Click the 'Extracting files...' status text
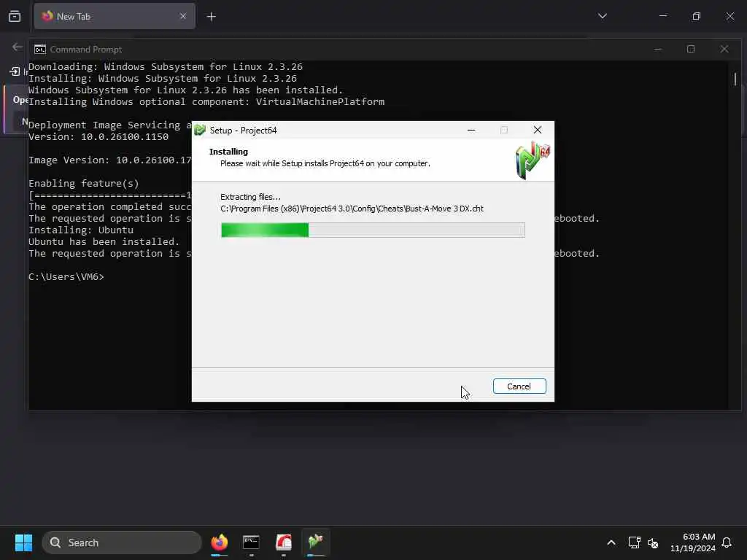The image size is (747, 560). [x=251, y=197]
